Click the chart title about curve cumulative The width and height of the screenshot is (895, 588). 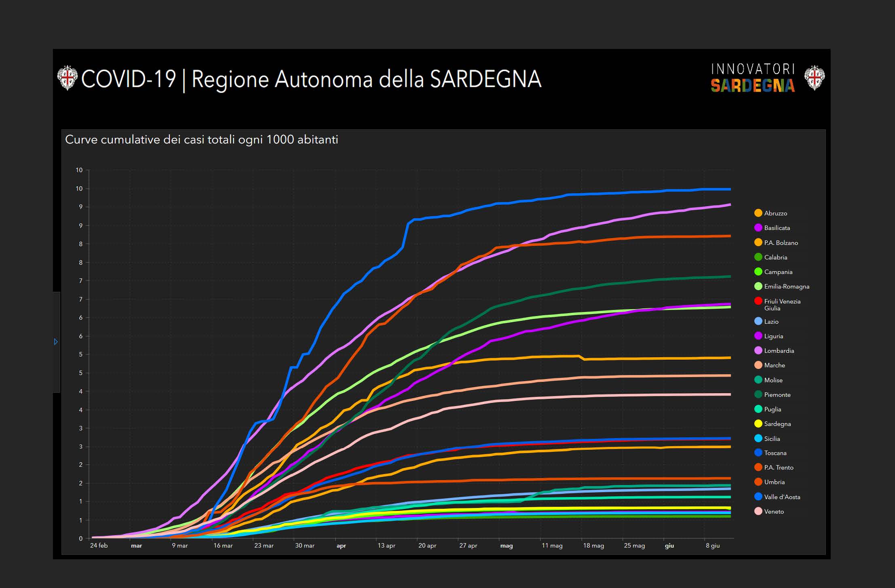(201, 140)
